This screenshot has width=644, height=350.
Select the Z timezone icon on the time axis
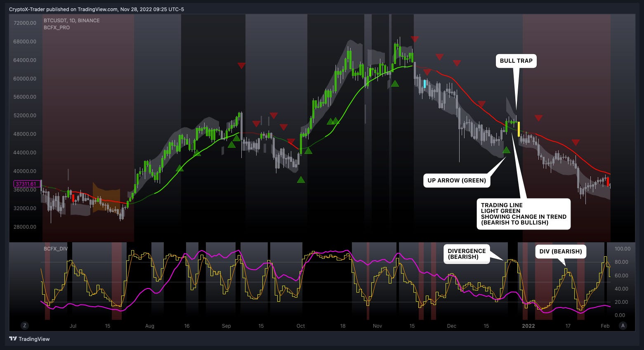point(25,326)
